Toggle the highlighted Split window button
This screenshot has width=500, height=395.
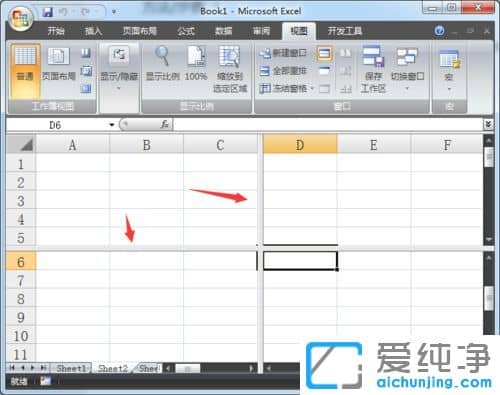[324, 53]
